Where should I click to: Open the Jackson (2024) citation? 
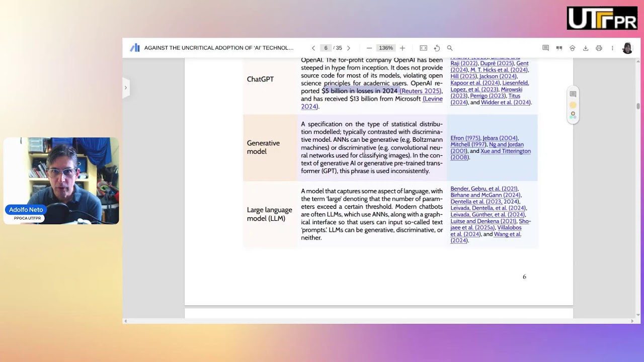pos(498,76)
